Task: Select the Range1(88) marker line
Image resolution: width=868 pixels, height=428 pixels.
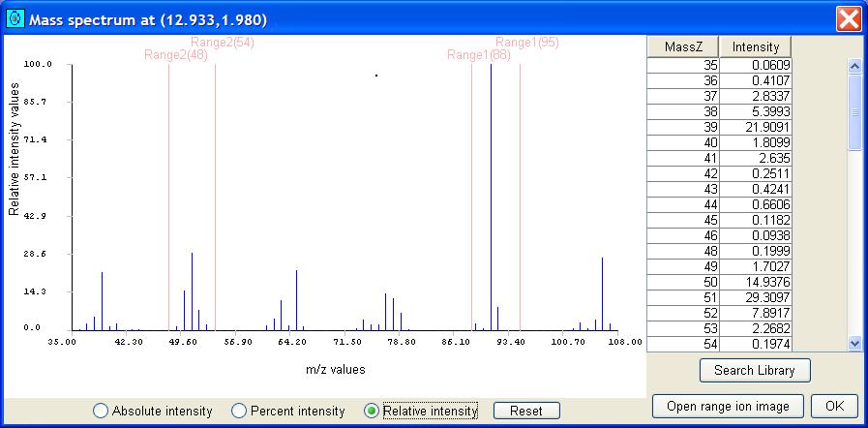Action: [x=472, y=194]
